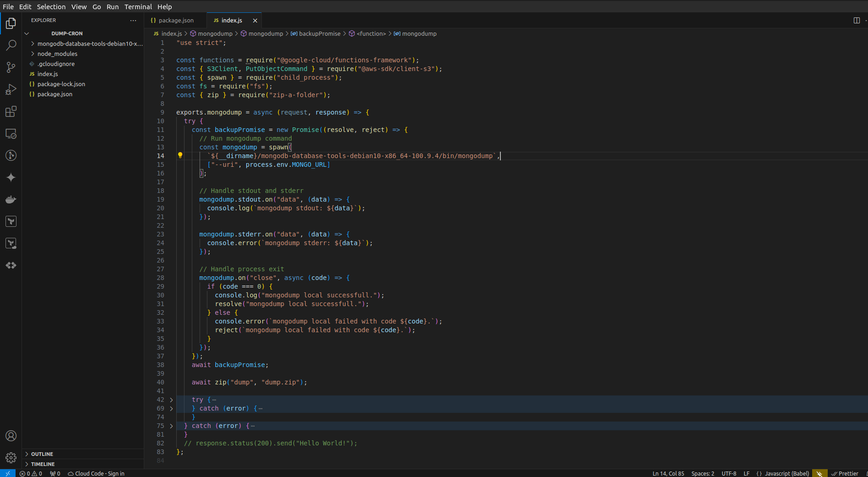The width and height of the screenshot is (868, 477).
Task: Open the Go menu
Action: click(97, 6)
